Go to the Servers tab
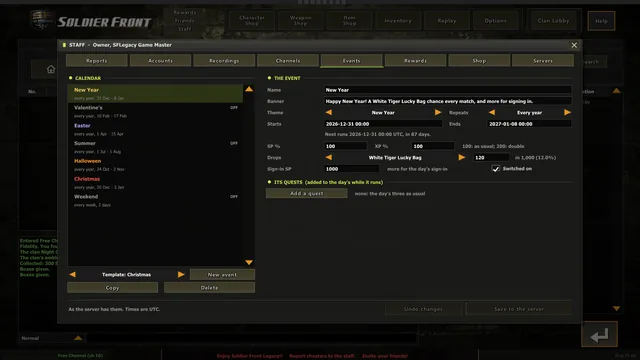640x360 pixels. (543, 60)
